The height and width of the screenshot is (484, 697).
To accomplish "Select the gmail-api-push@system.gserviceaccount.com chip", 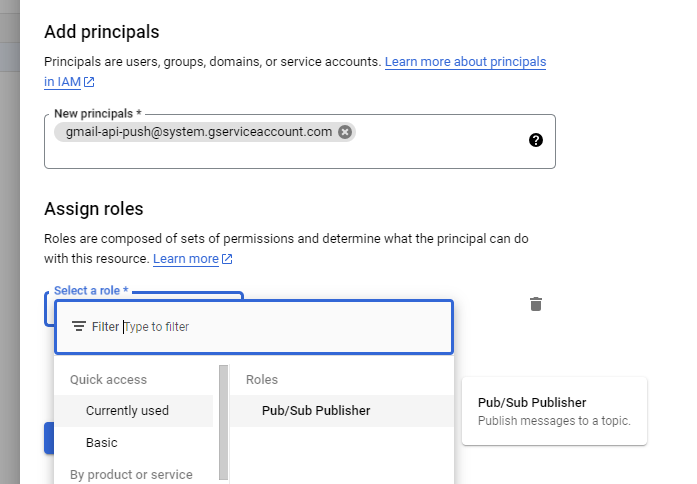I will coord(199,132).
